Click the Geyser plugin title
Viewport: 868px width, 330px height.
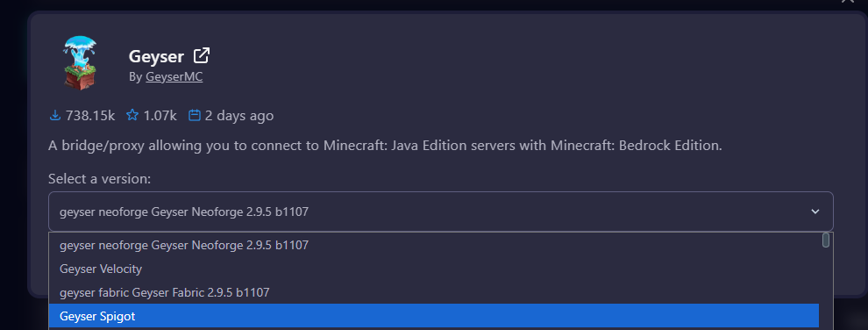tap(156, 56)
